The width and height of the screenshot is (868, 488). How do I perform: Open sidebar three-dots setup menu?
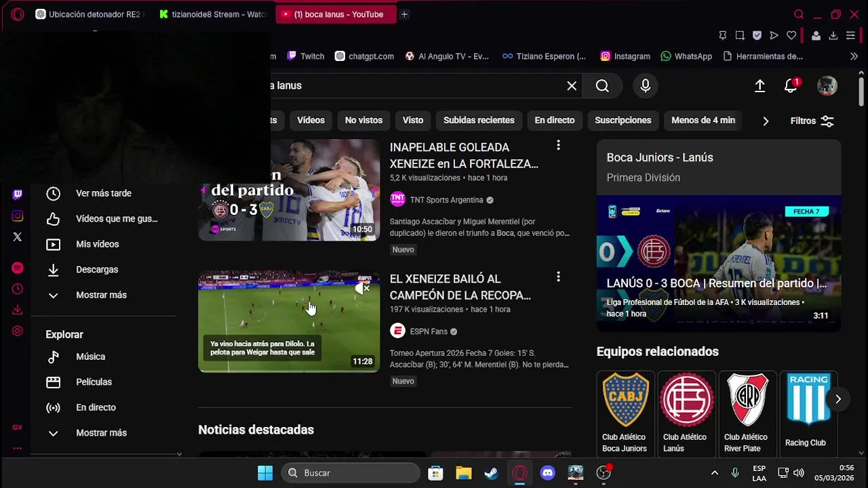[18, 448]
